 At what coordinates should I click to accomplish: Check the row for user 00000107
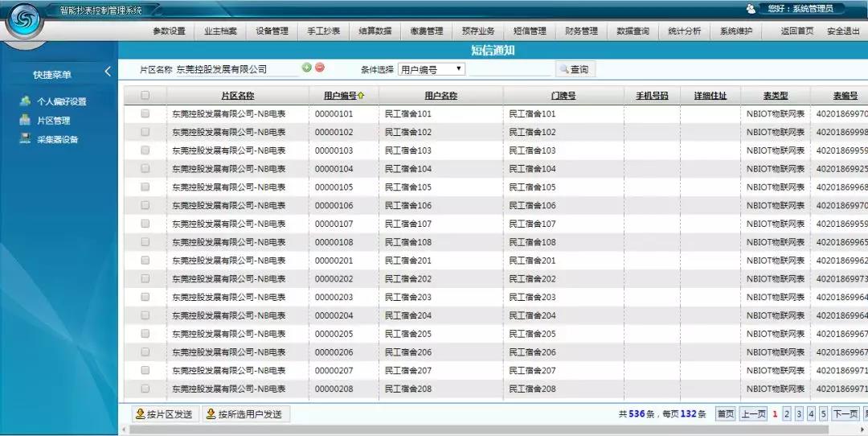click(x=145, y=224)
